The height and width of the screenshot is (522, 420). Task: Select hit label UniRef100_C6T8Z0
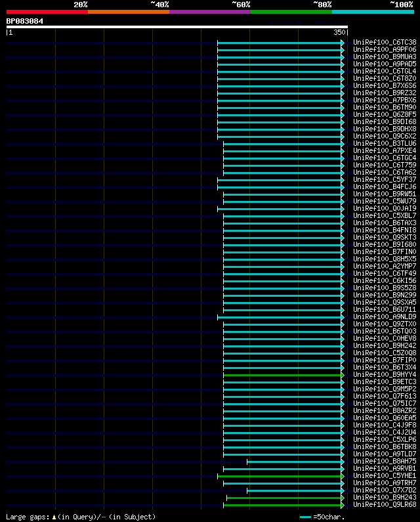coord(385,78)
